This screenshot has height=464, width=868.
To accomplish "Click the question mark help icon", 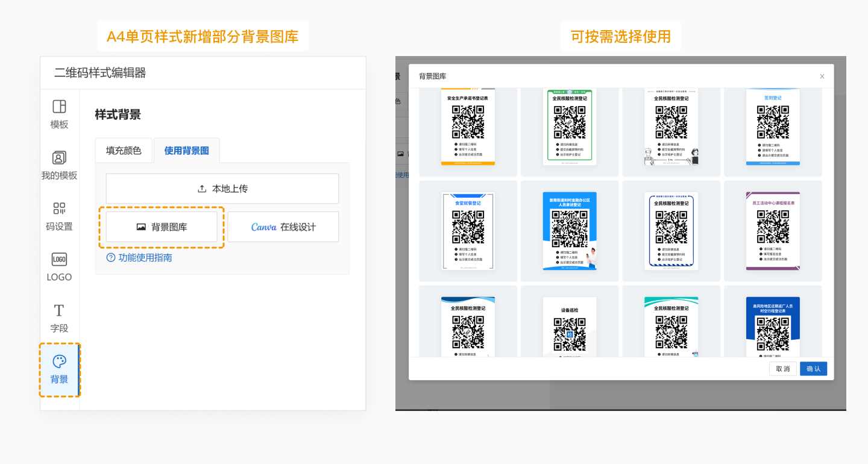I will pos(111,257).
